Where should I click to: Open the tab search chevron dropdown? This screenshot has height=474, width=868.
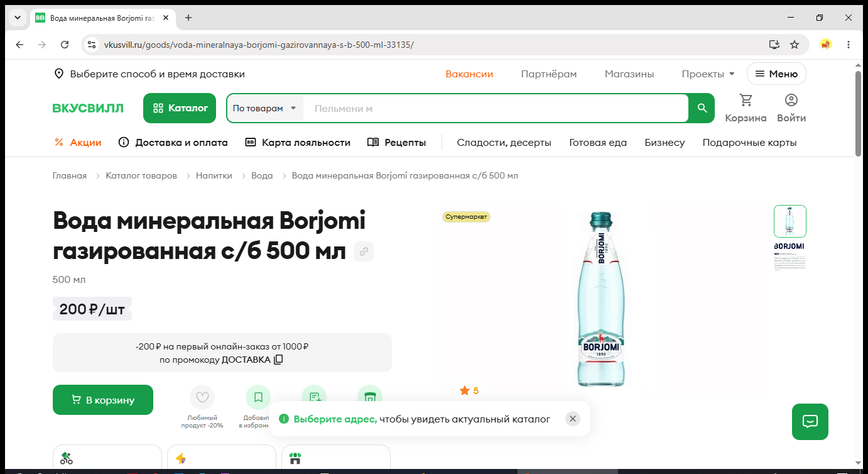click(x=17, y=18)
